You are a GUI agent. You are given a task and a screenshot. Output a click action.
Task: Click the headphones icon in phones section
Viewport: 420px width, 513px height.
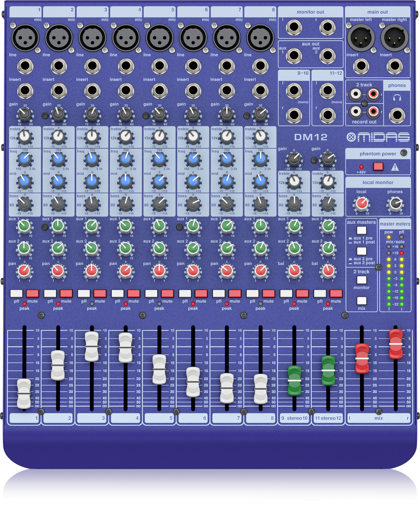396,98
